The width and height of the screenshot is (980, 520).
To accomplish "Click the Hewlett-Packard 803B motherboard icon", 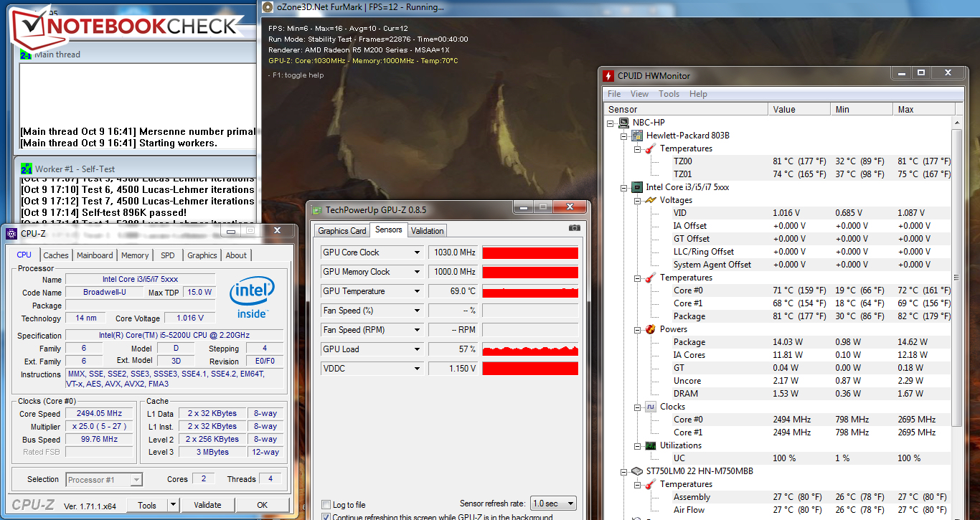I will click(x=637, y=136).
